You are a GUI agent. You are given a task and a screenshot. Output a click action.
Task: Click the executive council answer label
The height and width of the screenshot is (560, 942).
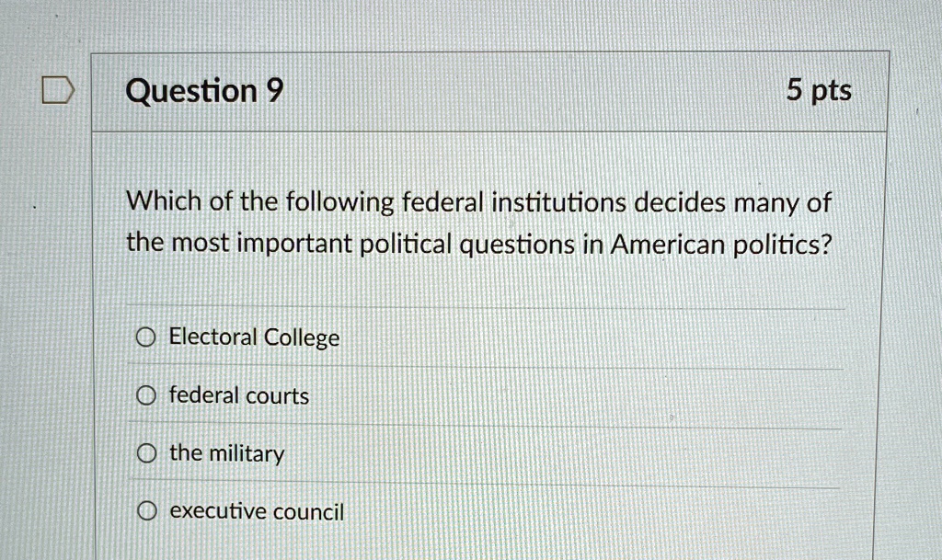click(x=258, y=511)
